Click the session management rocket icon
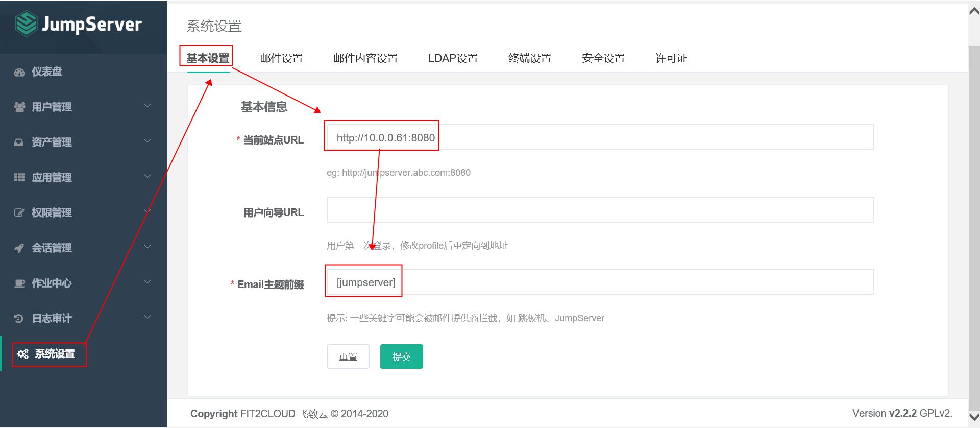Image resolution: width=980 pixels, height=428 pixels. pyautogui.click(x=19, y=248)
